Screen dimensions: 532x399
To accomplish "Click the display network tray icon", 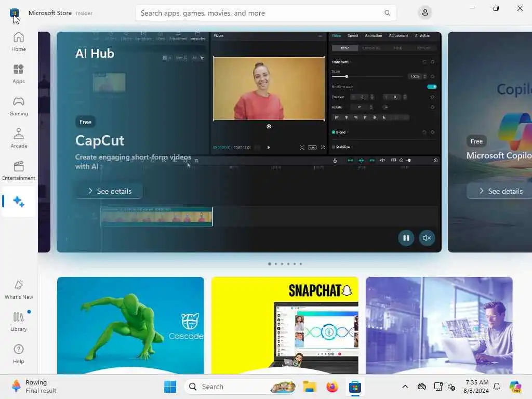I will [x=438, y=387].
